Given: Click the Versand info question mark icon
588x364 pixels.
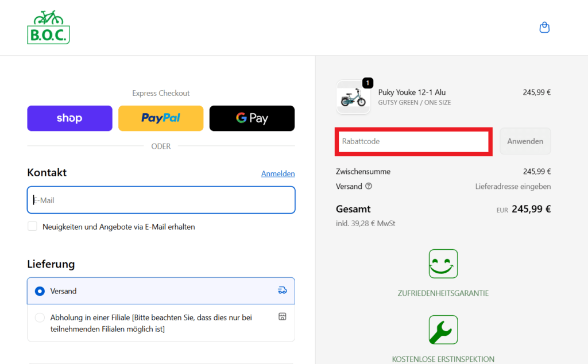Looking at the screenshot, I should [x=369, y=186].
